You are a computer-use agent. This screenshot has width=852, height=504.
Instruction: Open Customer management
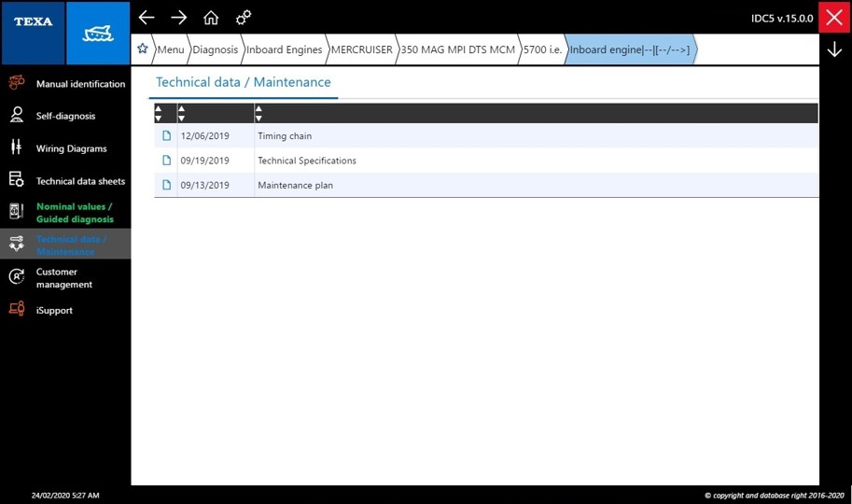pos(65,277)
